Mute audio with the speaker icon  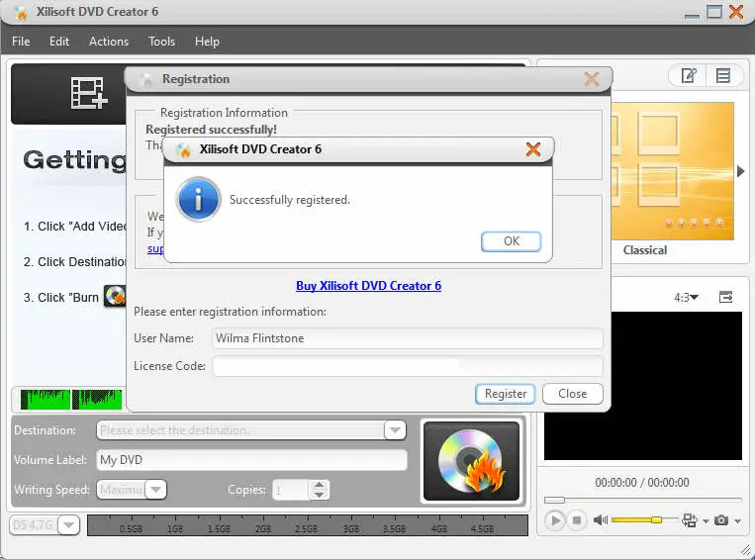[x=601, y=520]
